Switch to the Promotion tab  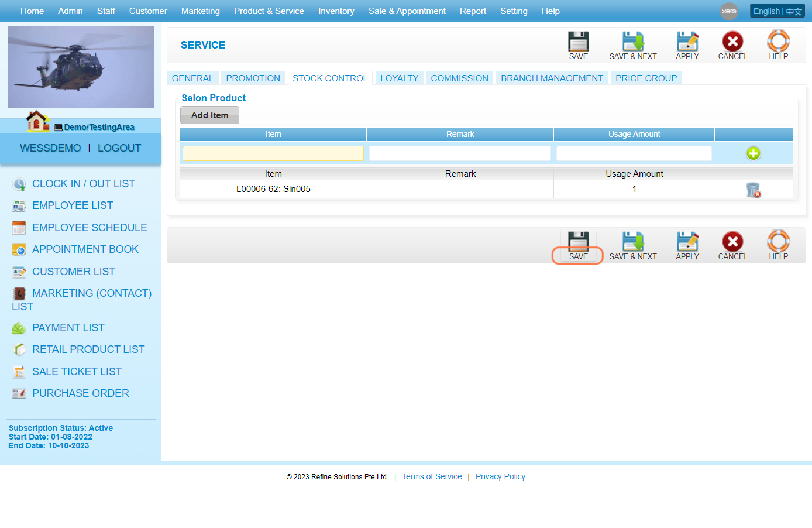(x=253, y=78)
